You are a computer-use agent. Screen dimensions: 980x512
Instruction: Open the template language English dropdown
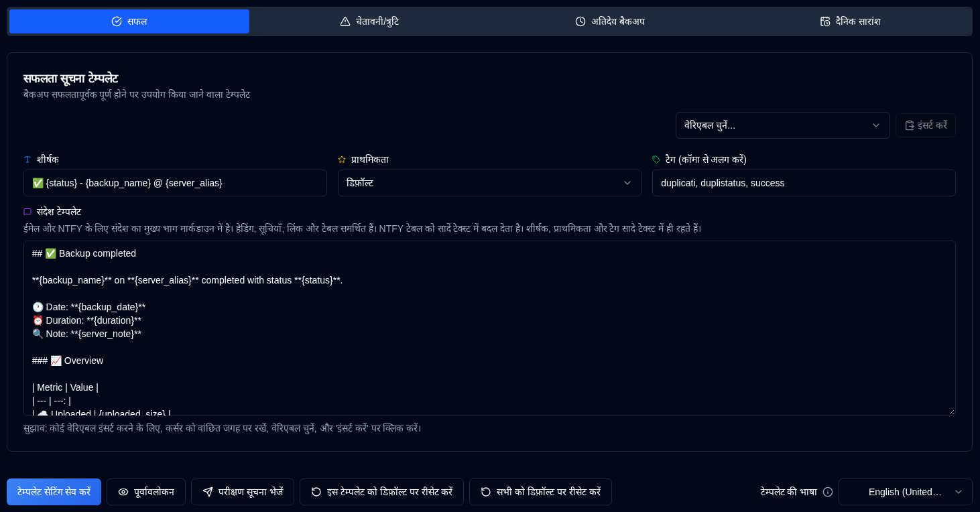click(906, 492)
